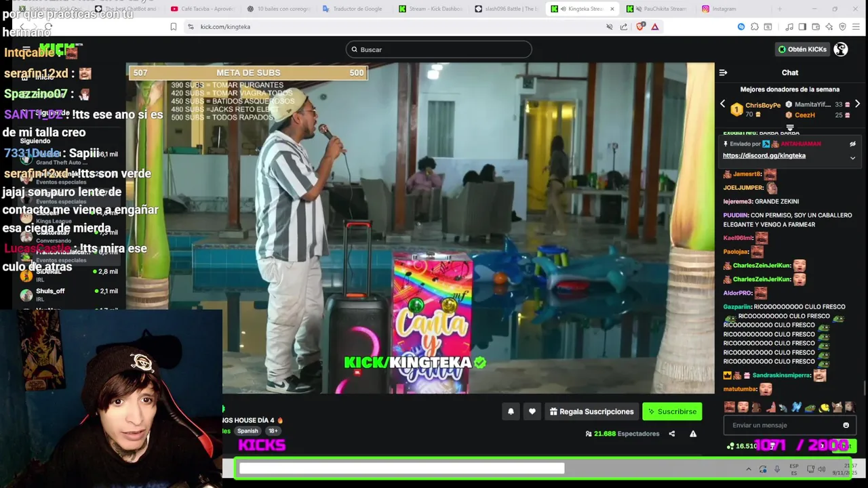Open a new browser tab with the plus button
The image size is (868, 488).
point(779,9)
